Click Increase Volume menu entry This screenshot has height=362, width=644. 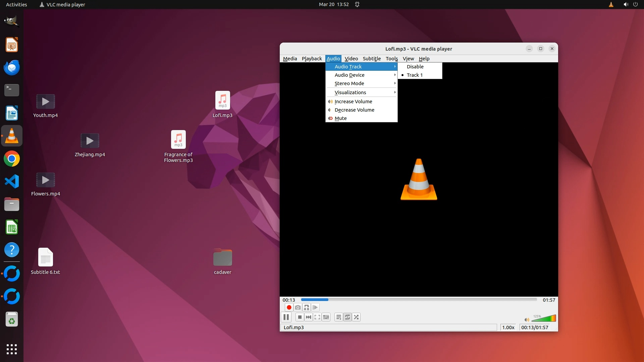pos(353,102)
